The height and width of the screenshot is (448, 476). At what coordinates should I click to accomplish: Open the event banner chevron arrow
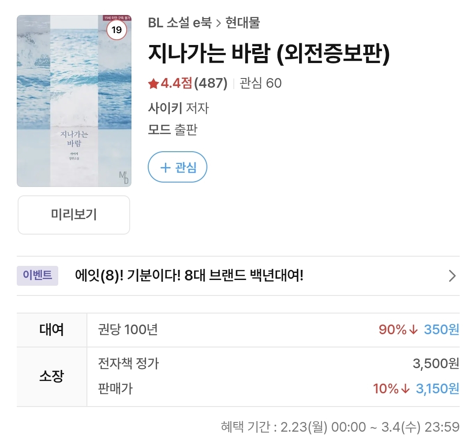click(x=452, y=276)
